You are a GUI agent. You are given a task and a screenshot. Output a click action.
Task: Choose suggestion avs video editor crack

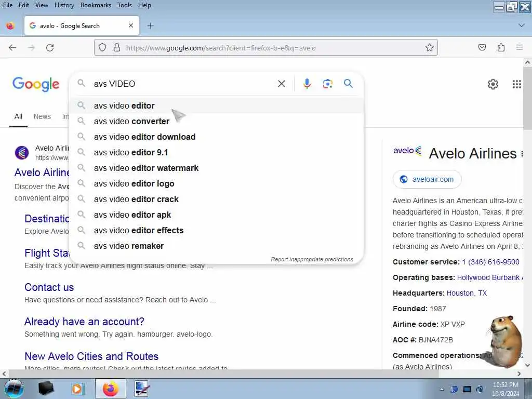(217, 199)
